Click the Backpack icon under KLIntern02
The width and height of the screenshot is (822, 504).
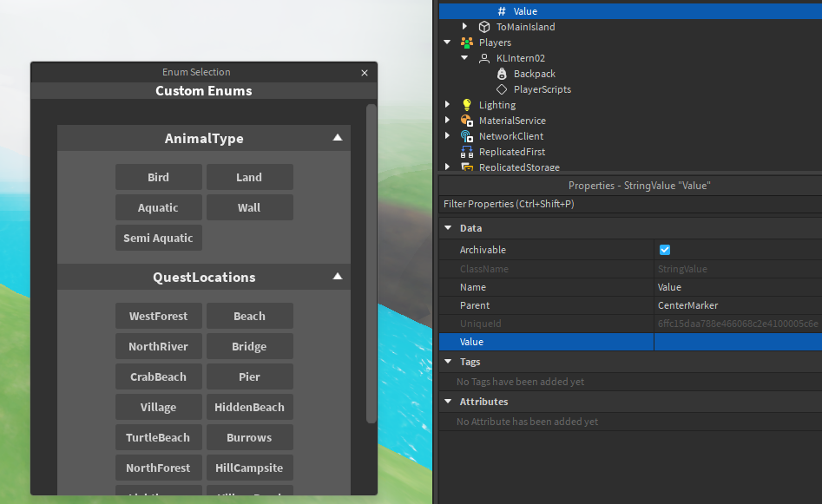tap(501, 73)
